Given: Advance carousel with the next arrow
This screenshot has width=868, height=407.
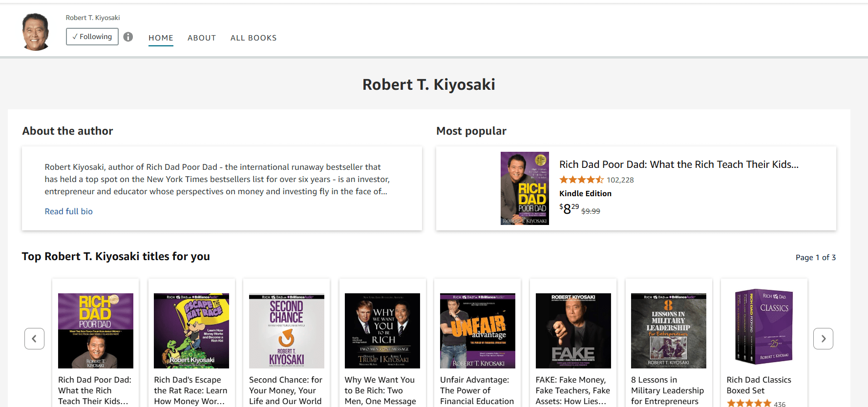Looking at the screenshot, I should tap(823, 339).
